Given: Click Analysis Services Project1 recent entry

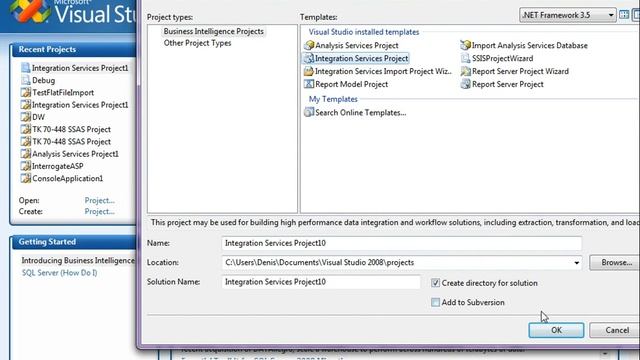Looking at the screenshot, I should pos(76,154).
